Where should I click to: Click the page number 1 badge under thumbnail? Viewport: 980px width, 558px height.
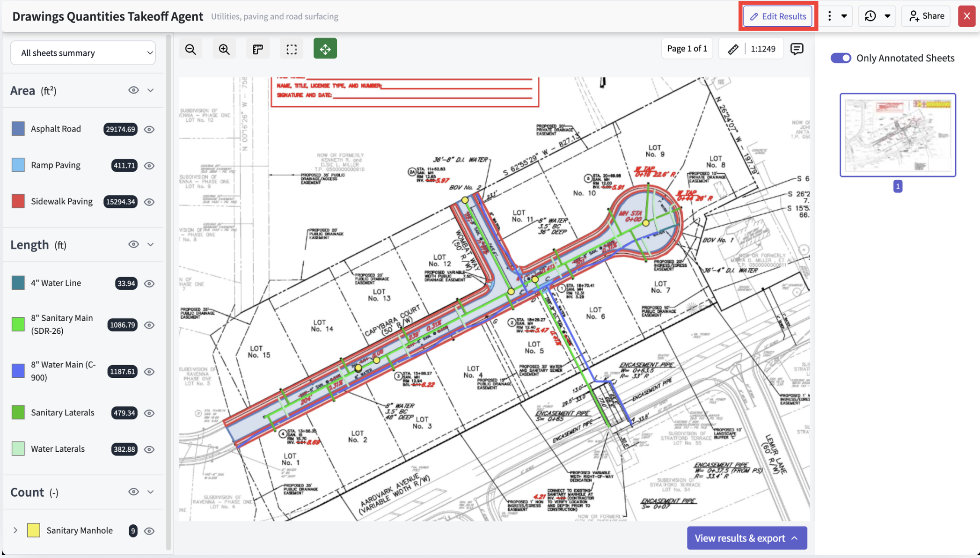[898, 186]
